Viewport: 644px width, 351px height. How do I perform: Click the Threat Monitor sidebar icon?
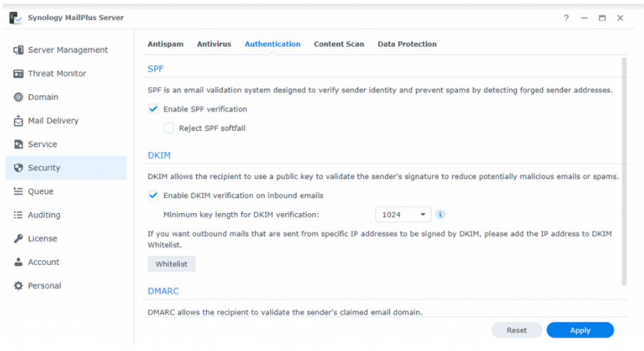coord(18,73)
